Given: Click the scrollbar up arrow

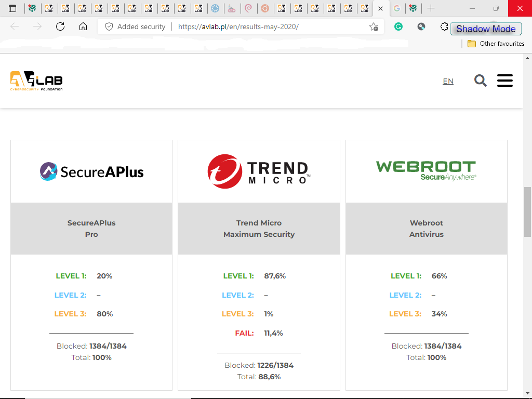Looking at the screenshot, I should click(x=527, y=58).
